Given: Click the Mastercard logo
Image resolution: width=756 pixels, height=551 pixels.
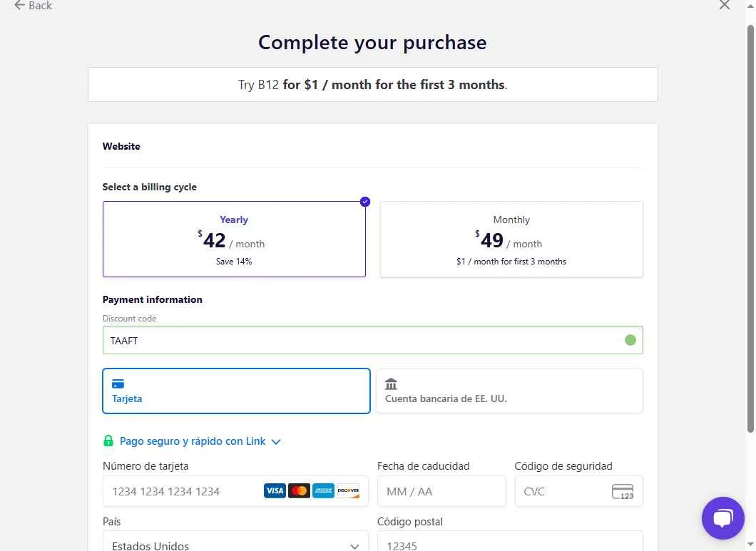Looking at the screenshot, I should 299,490.
